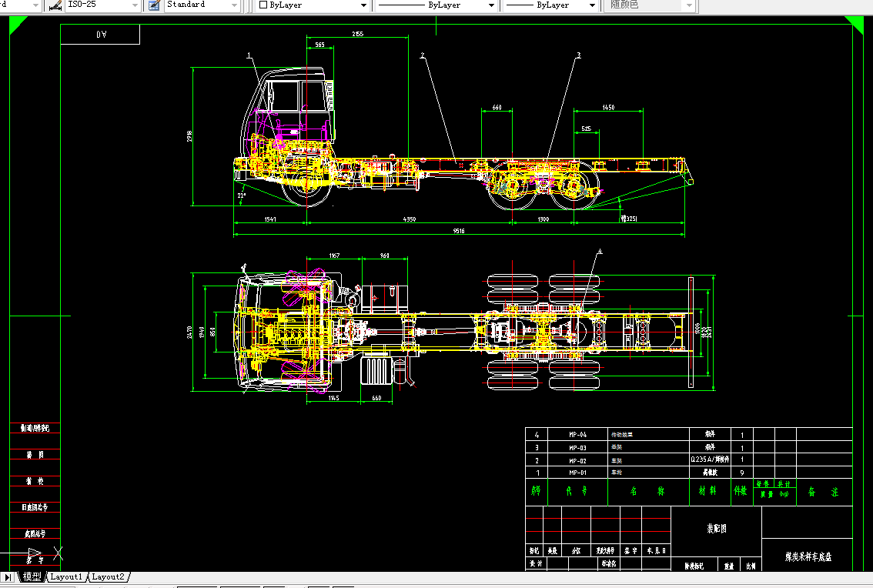Select the MP-01 cell in parts list
The image size is (873, 588).
[578, 473]
